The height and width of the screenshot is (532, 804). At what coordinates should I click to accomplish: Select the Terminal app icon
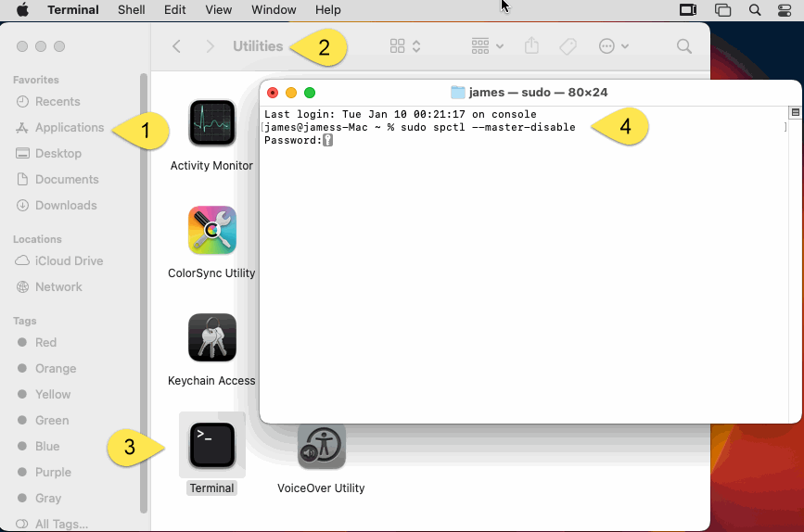(x=211, y=446)
